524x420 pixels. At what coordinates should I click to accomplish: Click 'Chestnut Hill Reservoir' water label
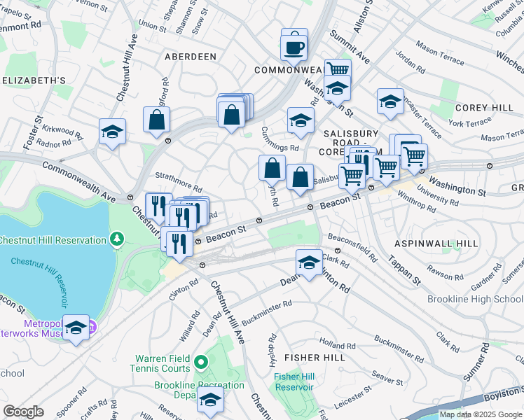coord(39,281)
